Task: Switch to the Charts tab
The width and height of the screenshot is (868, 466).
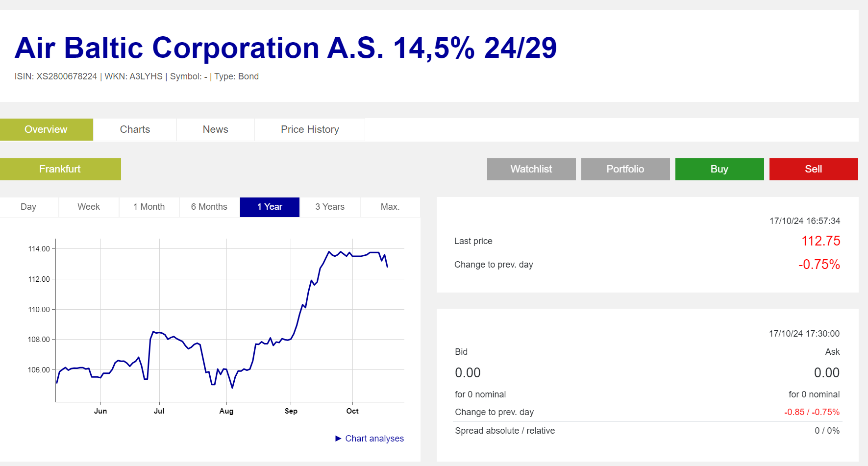Action: 135,129
